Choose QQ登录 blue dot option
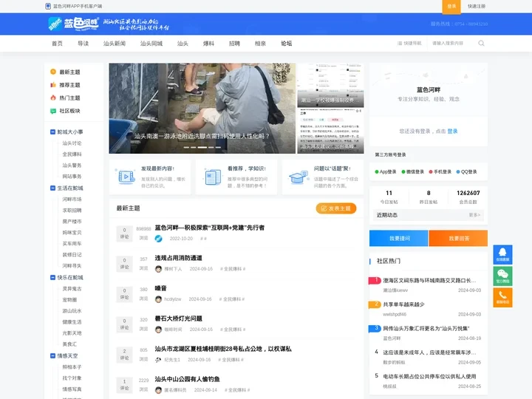This screenshot has height=399, width=532. pos(466,171)
